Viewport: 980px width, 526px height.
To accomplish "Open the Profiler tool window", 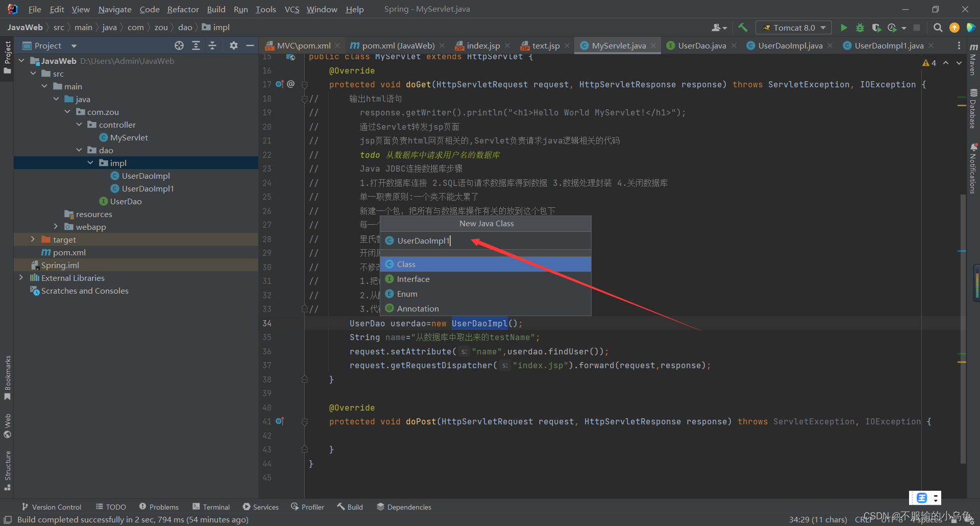I will [x=307, y=507].
